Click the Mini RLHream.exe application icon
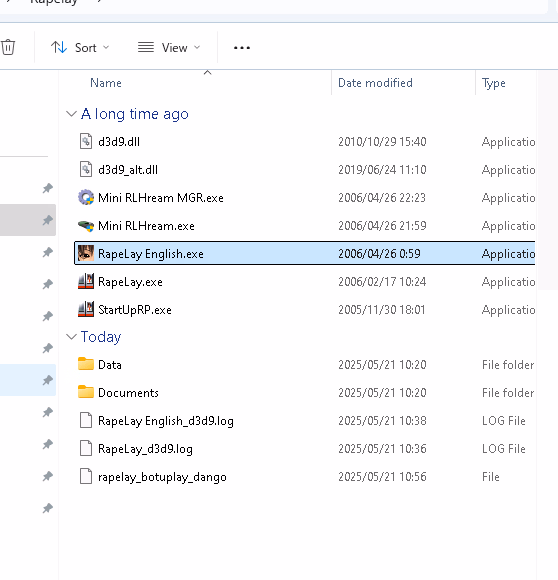Viewport: 558px width, 580px height. click(86, 226)
